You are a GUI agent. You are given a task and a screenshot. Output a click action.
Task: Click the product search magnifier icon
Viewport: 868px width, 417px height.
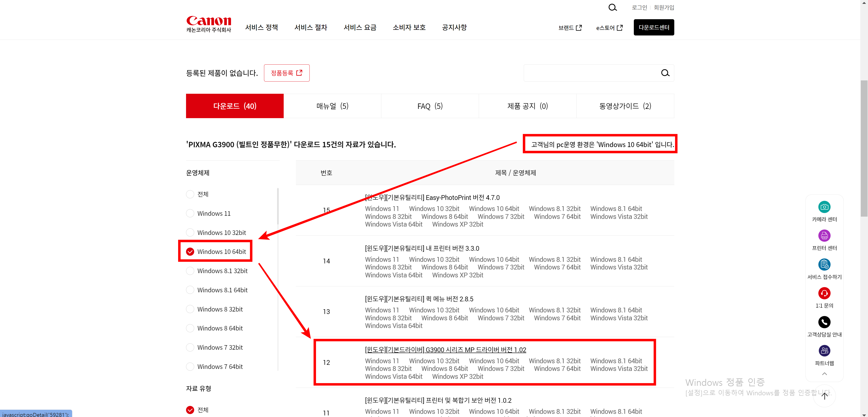[x=665, y=73]
